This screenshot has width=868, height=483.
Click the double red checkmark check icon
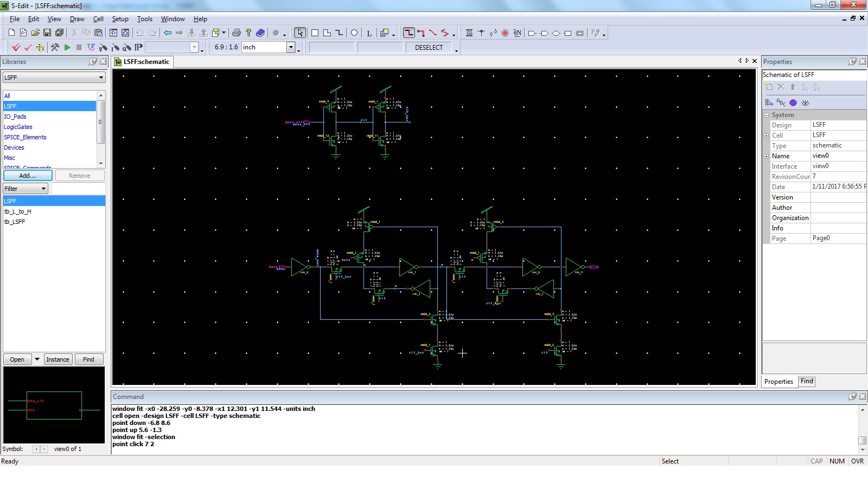tap(16, 48)
